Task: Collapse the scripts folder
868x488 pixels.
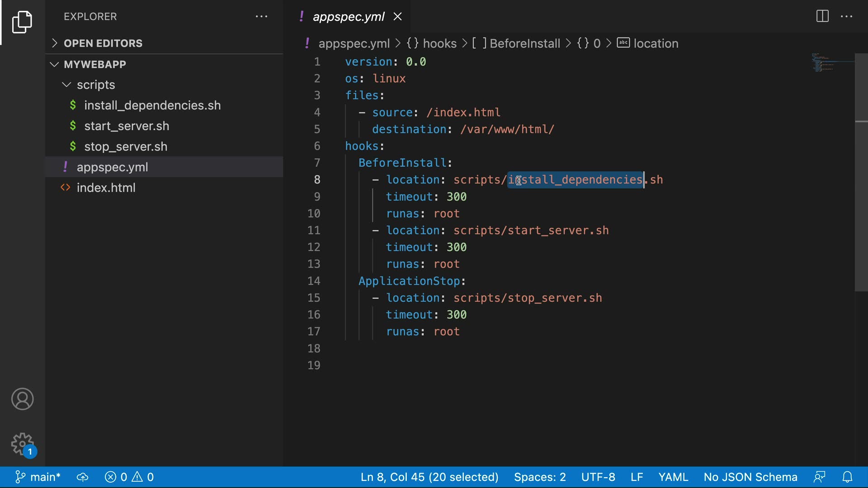Action: click(x=95, y=85)
